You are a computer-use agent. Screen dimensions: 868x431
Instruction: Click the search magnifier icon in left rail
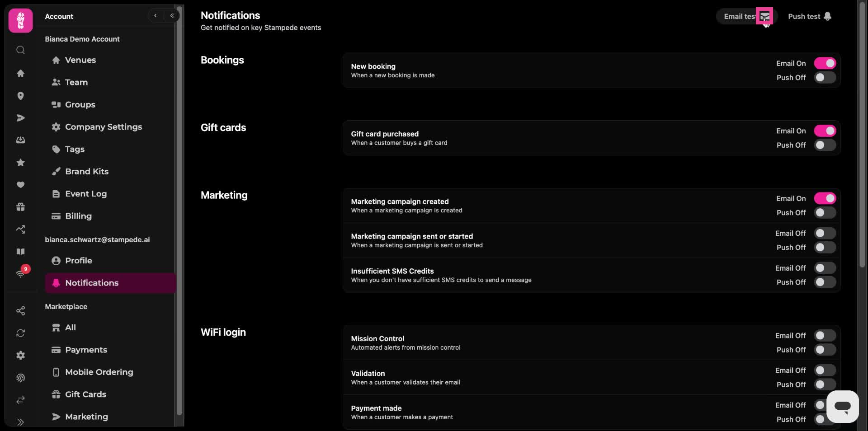point(20,50)
